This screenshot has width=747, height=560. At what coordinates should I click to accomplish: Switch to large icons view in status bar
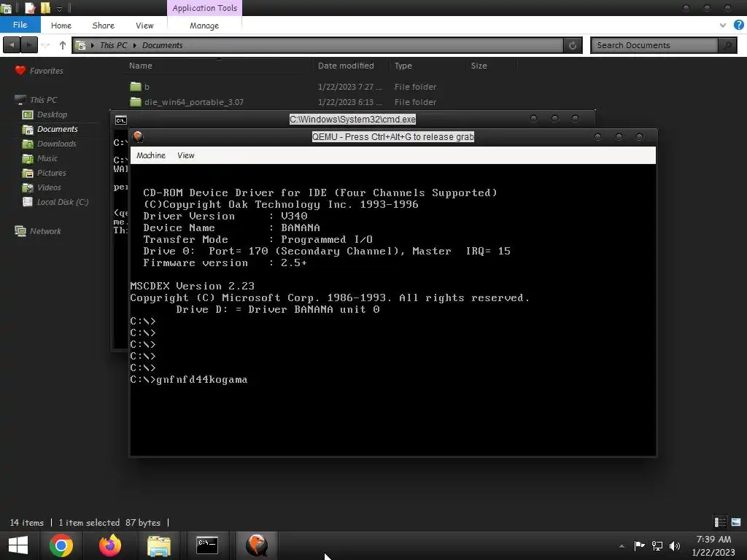pyautogui.click(x=736, y=522)
